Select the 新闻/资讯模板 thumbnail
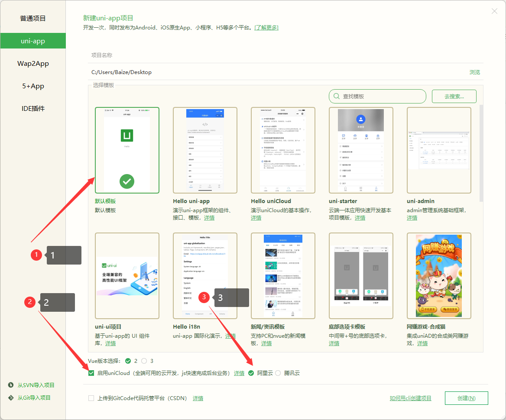This screenshot has width=506, height=420. click(x=283, y=276)
